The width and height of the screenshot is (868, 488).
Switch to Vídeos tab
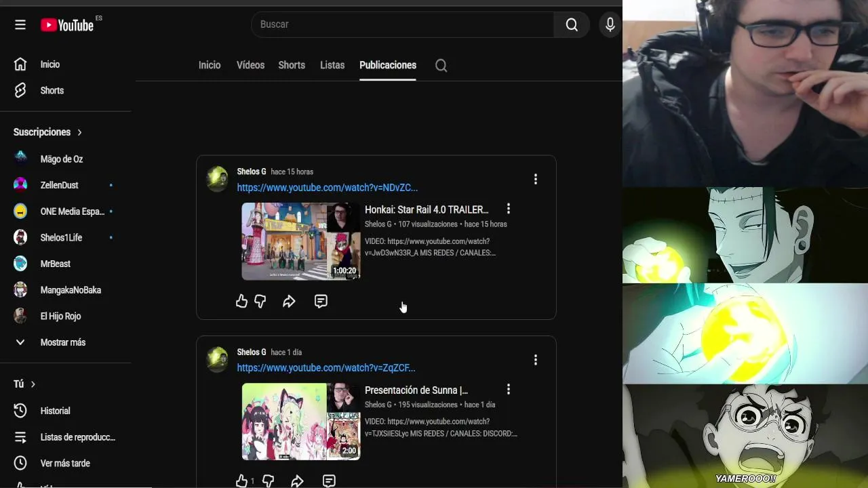[250, 65]
